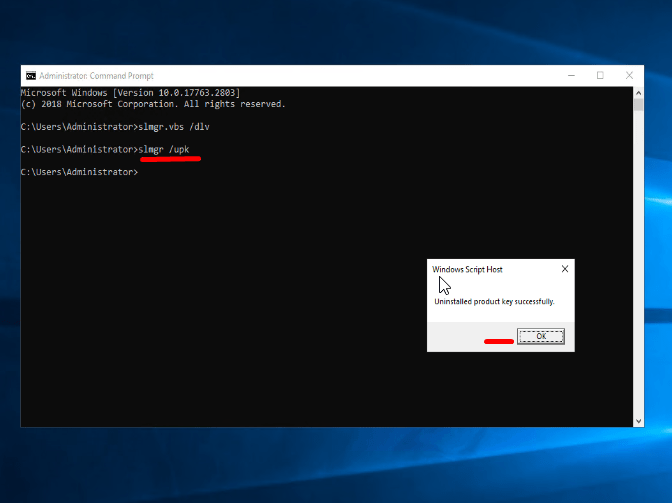
Task: Click the red underline beside OK button
Action: tap(498, 341)
